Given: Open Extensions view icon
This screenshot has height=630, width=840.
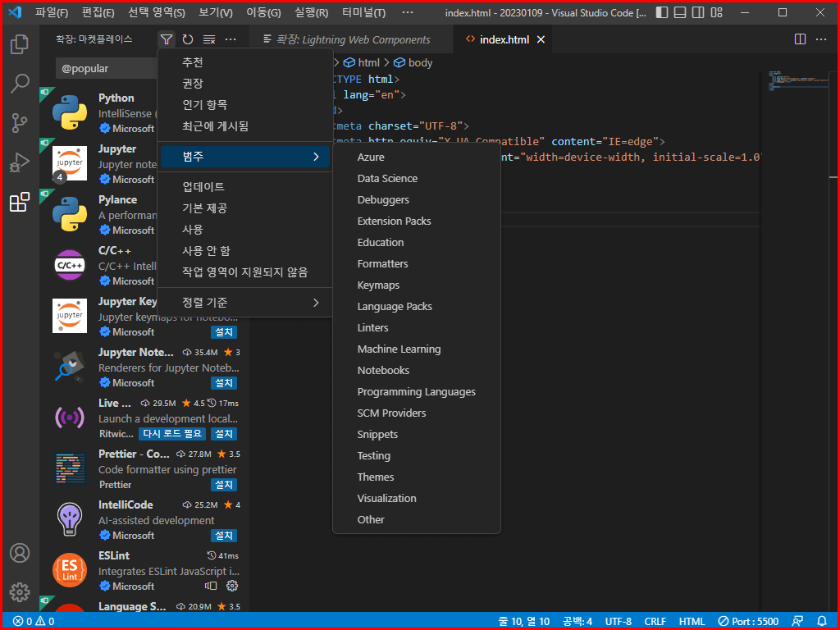Looking at the screenshot, I should tap(20, 202).
